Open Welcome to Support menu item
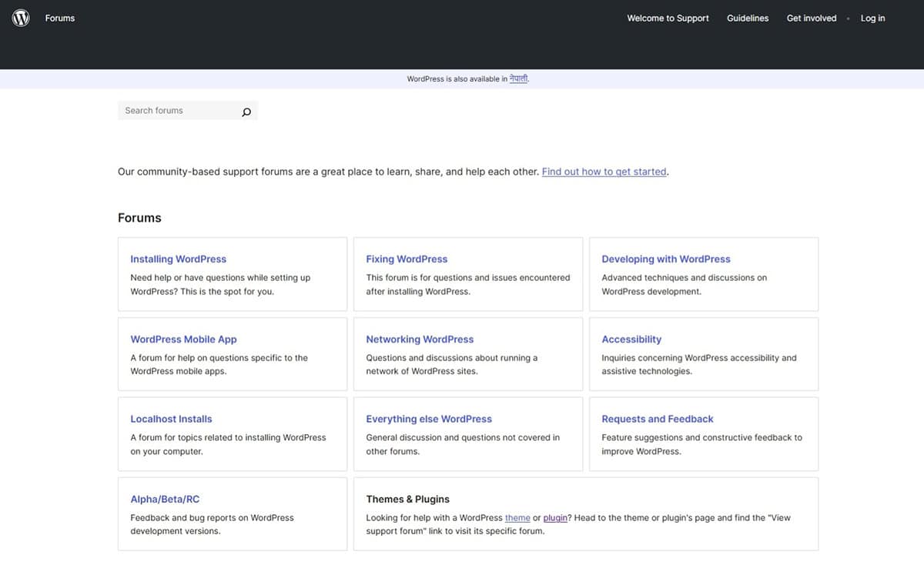The width and height of the screenshot is (924, 575). [668, 18]
